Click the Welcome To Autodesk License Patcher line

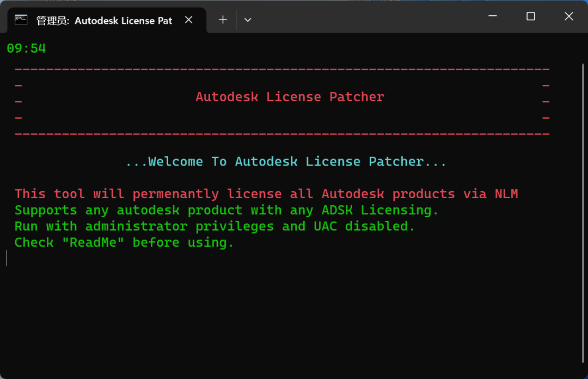point(286,162)
